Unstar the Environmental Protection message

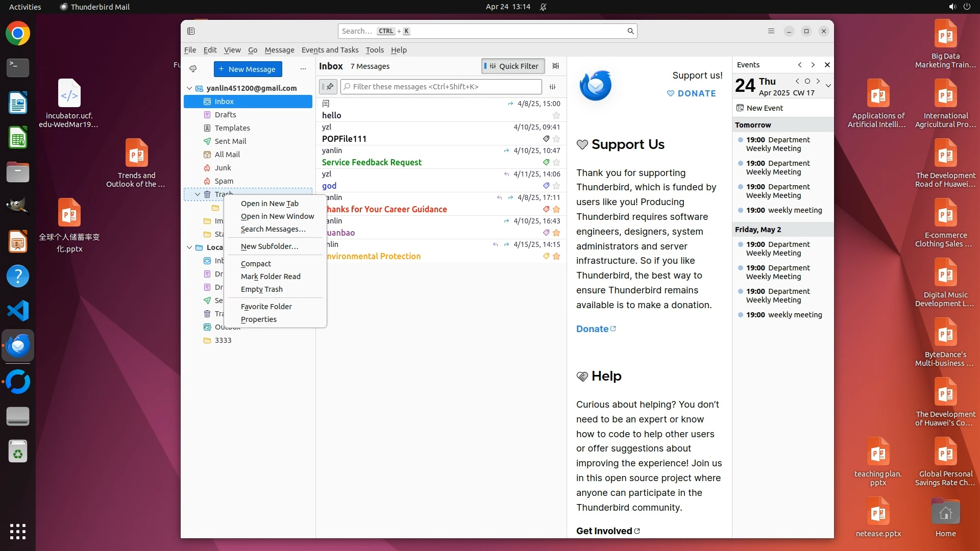(x=556, y=256)
